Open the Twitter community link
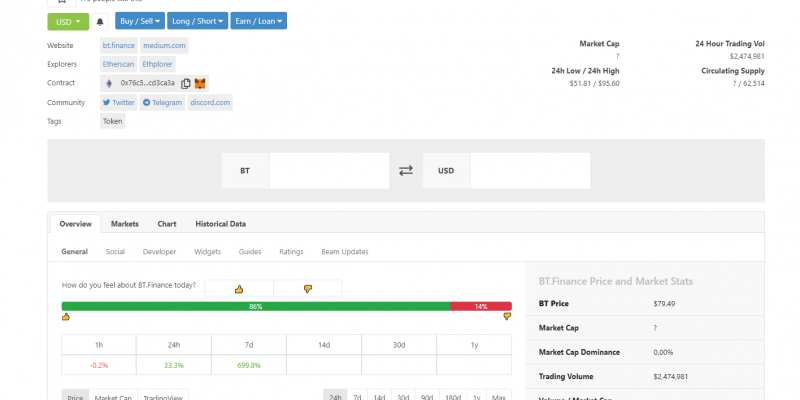The image size is (800, 400). tap(118, 103)
